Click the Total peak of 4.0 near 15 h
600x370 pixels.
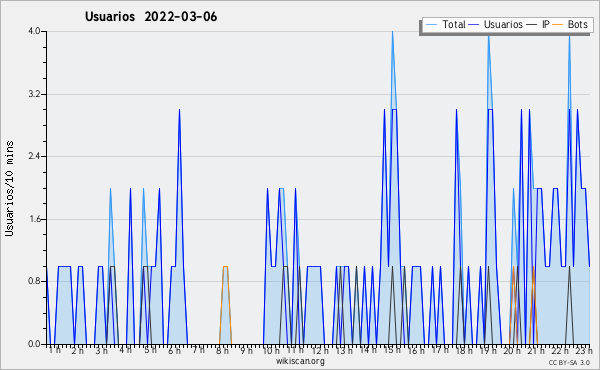(x=393, y=32)
